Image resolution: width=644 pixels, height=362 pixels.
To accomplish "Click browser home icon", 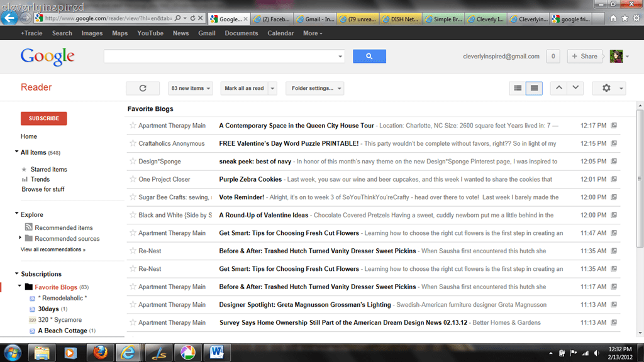I will pyautogui.click(x=613, y=18).
